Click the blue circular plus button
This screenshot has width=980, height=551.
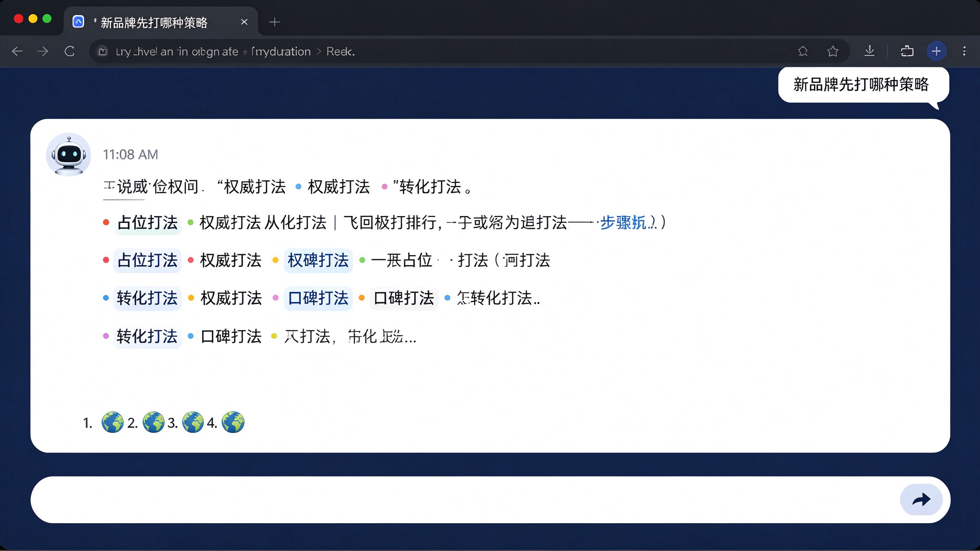937,51
